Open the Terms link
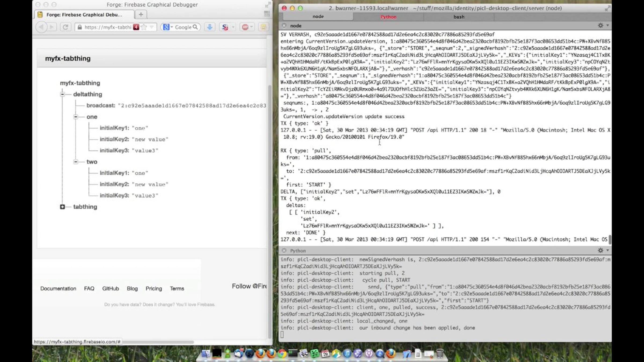This screenshot has width=644, height=362. point(177,289)
